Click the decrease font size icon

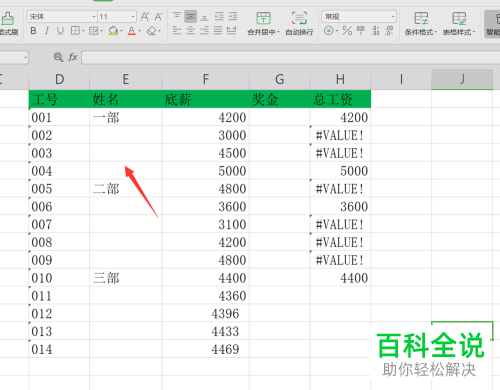(x=158, y=16)
